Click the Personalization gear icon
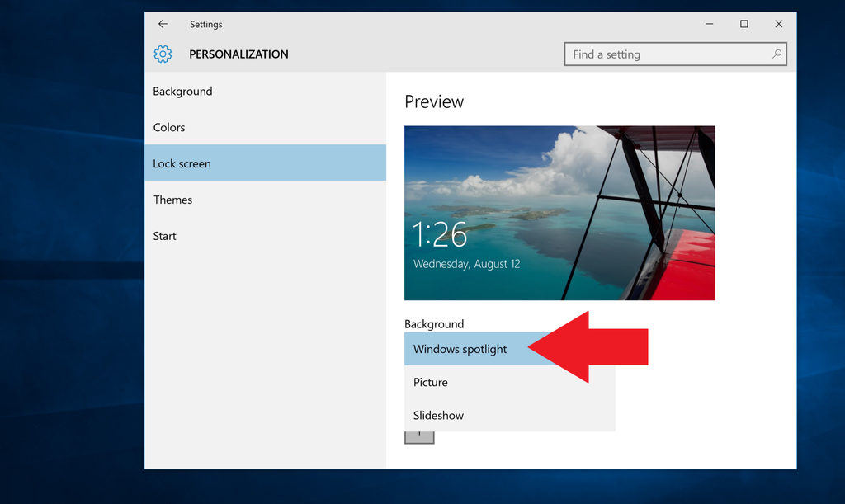The image size is (845, 504). click(163, 54)
